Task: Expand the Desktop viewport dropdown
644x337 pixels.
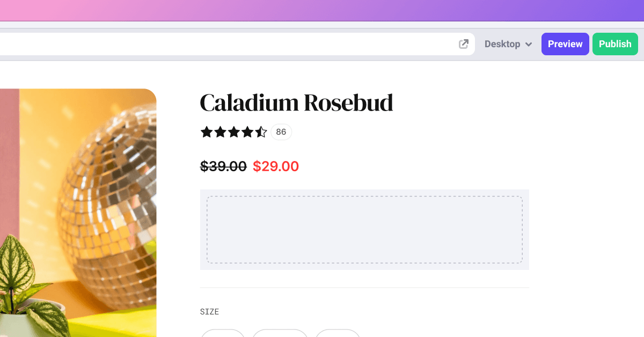Action: (508, 44)
